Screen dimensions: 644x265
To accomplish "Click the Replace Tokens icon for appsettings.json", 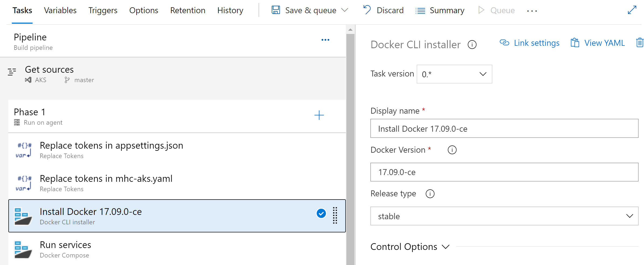I will pyautogui.click(x=23, y=150).
